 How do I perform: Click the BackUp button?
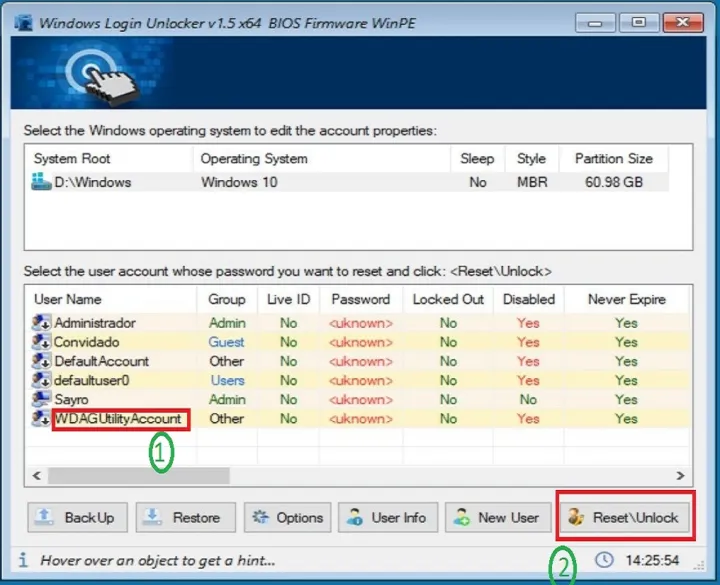77,518
